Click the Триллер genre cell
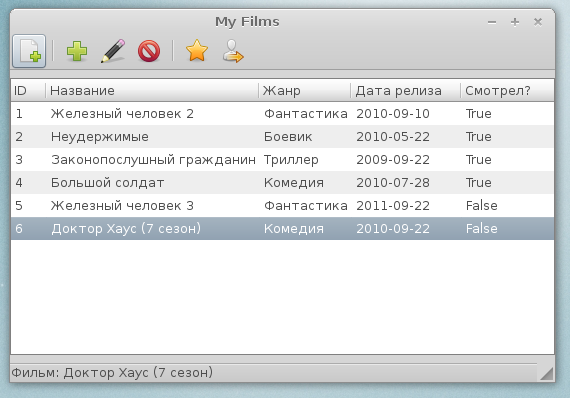 click(291, 160)
